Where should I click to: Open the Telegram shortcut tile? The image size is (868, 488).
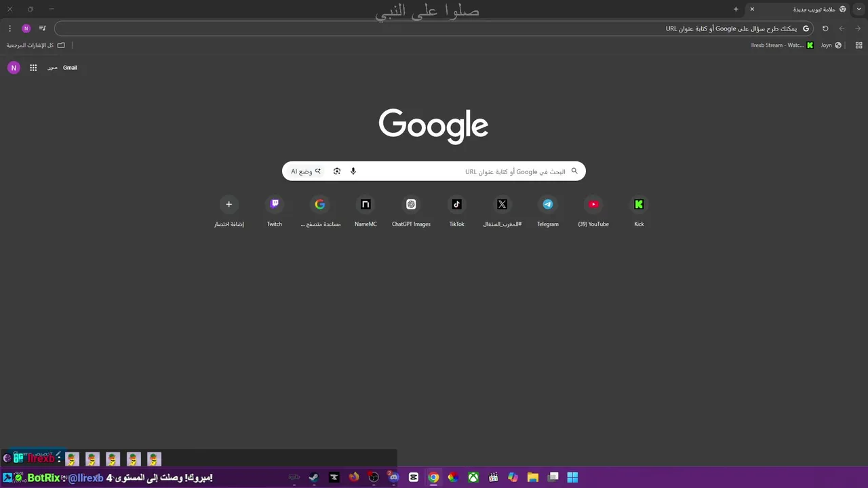coord(548,211)
